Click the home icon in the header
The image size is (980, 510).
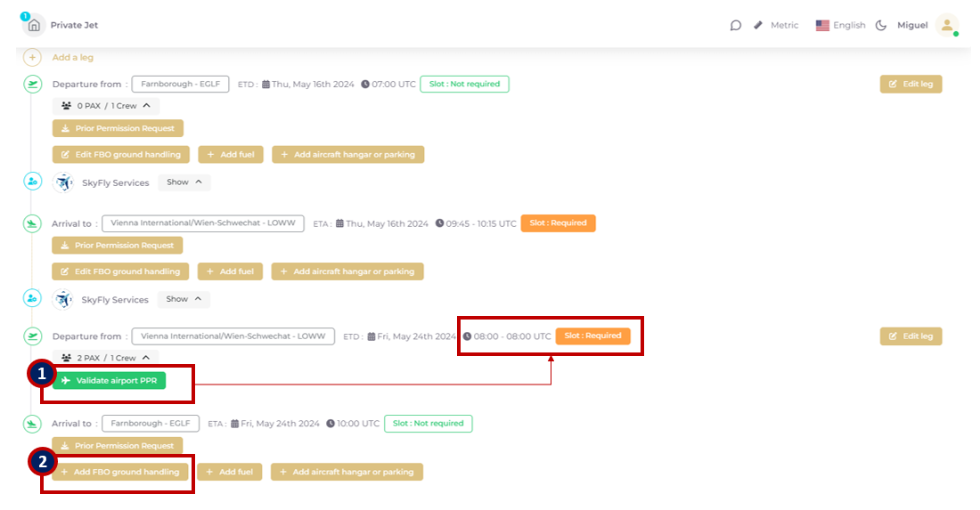coord(34,25)
